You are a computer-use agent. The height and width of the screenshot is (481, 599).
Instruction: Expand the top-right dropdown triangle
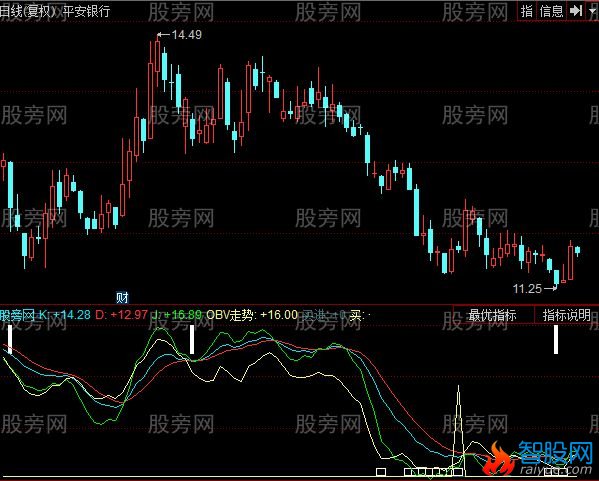[592, 11]
